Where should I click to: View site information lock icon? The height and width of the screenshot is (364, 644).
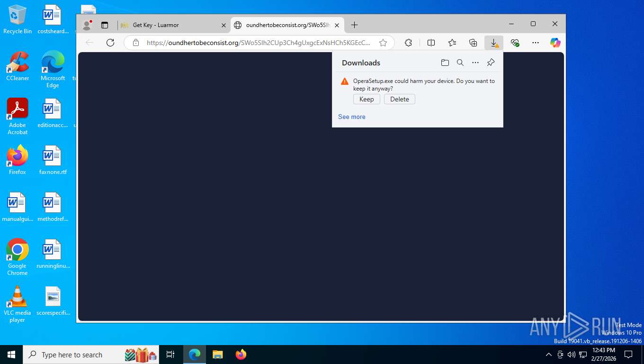[136, 43]
